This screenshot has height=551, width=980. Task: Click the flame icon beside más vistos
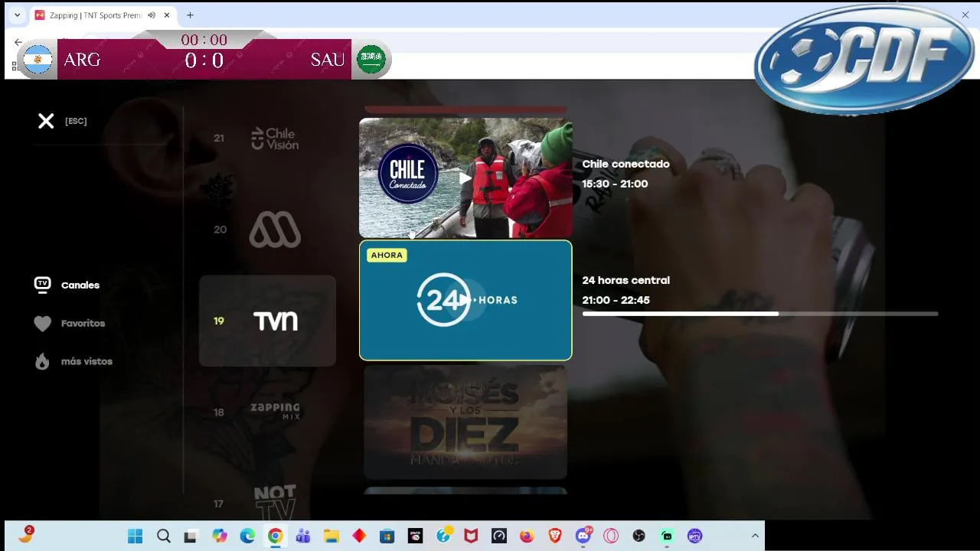42,361
